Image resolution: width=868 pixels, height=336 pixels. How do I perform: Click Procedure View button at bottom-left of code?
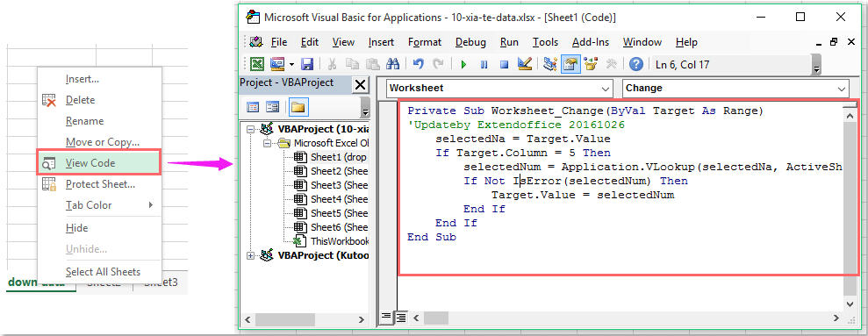(x=386, y=318)
